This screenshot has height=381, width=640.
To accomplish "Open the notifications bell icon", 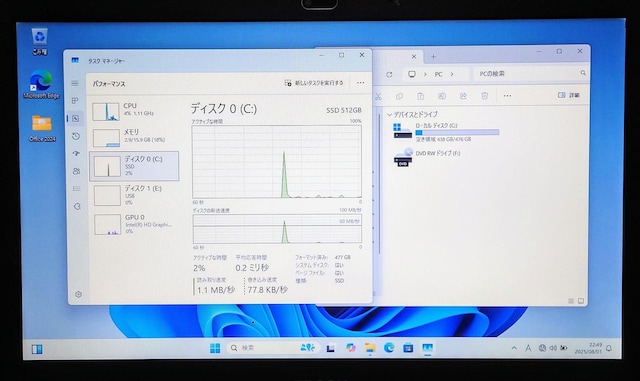I will pyautogui.click(x=609, y=348).
